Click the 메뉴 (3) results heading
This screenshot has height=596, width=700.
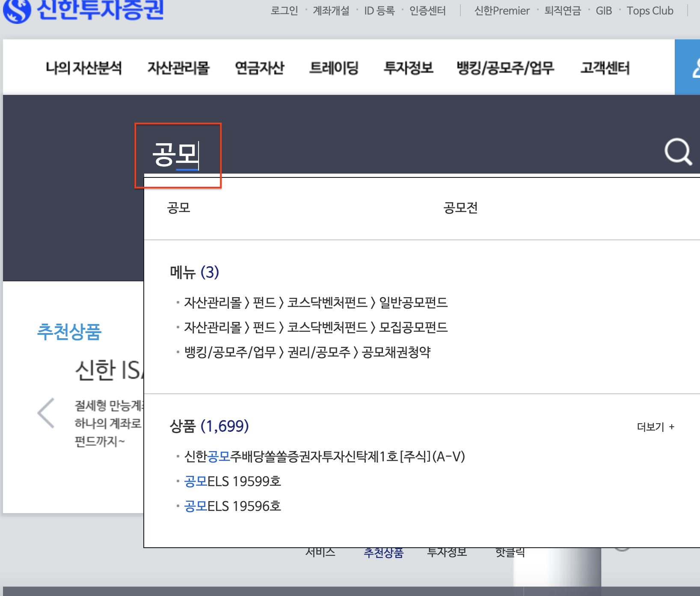pos(194,272)
